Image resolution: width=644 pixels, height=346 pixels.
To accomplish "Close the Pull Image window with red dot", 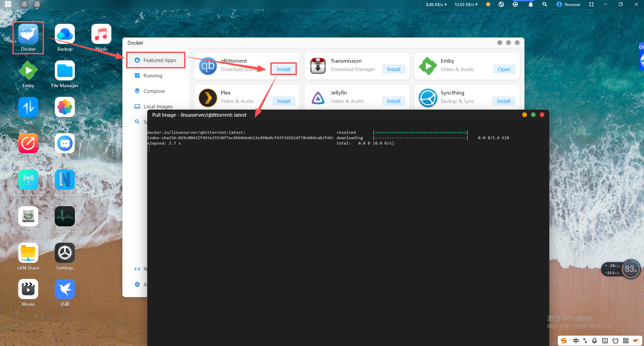I will click(542, 115).
